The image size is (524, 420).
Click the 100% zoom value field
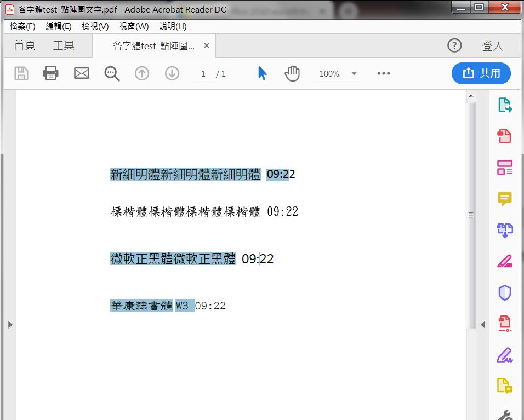point(329,74)
